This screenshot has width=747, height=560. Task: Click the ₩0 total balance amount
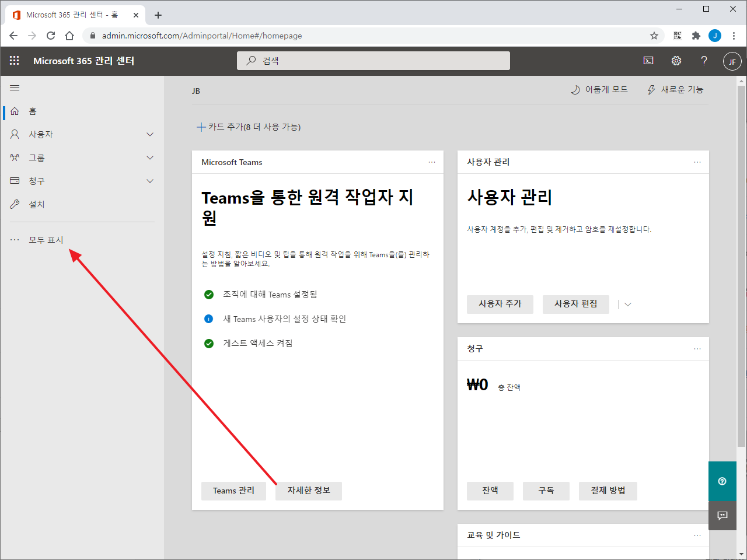pyautogui.click(x=477, y=385)
